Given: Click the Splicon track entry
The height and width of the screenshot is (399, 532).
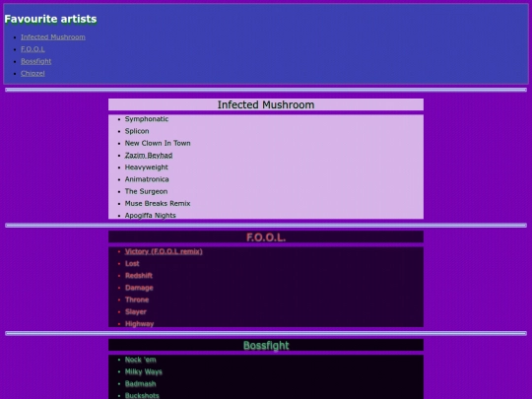Looking at the screenshot, I should [x=137, y=131].
